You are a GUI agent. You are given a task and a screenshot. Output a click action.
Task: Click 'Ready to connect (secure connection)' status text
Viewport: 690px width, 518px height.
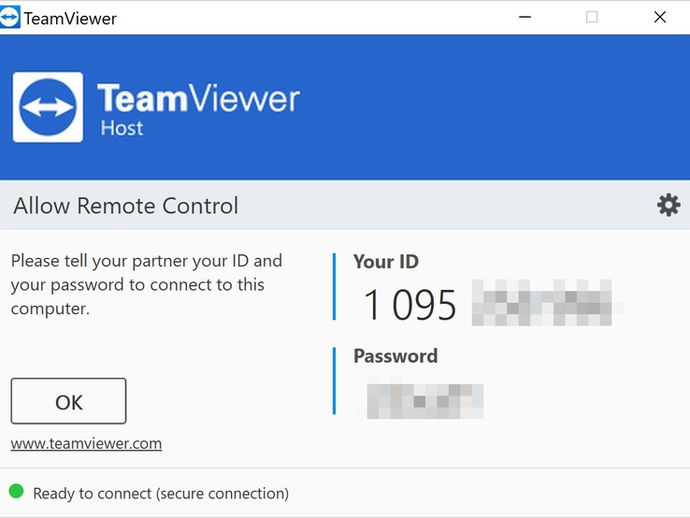pyautogui.click(x=161, y=493)
